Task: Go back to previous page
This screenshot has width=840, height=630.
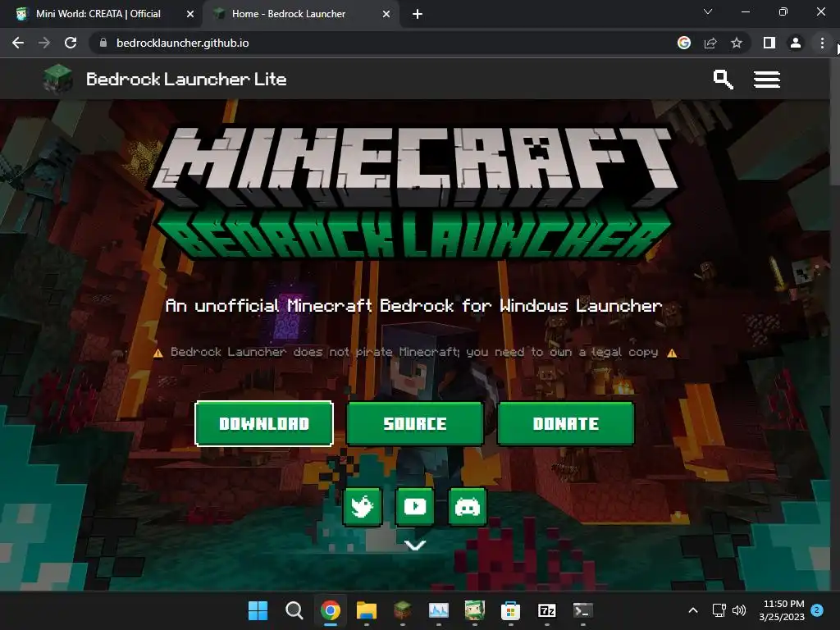Action: (18, 43)
